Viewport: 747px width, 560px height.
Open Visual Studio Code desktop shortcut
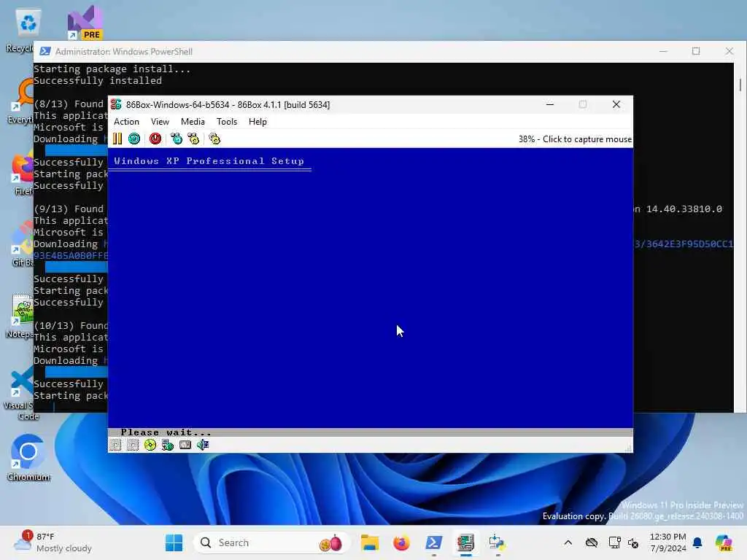tap(21, 394)
